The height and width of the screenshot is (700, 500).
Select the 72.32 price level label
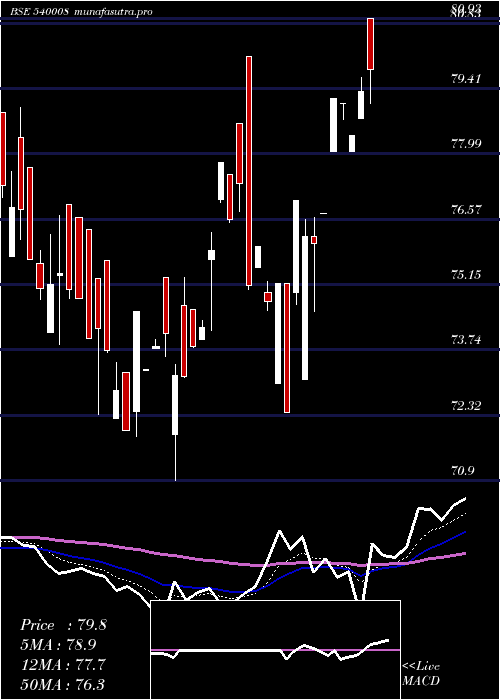click(x=467, y=406)
